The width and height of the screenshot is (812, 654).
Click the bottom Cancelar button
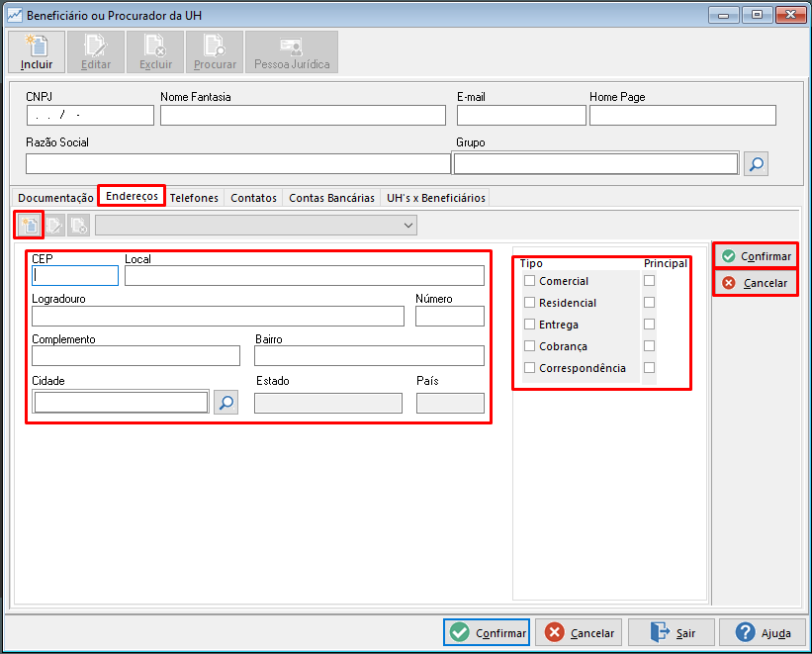point(579,633)
